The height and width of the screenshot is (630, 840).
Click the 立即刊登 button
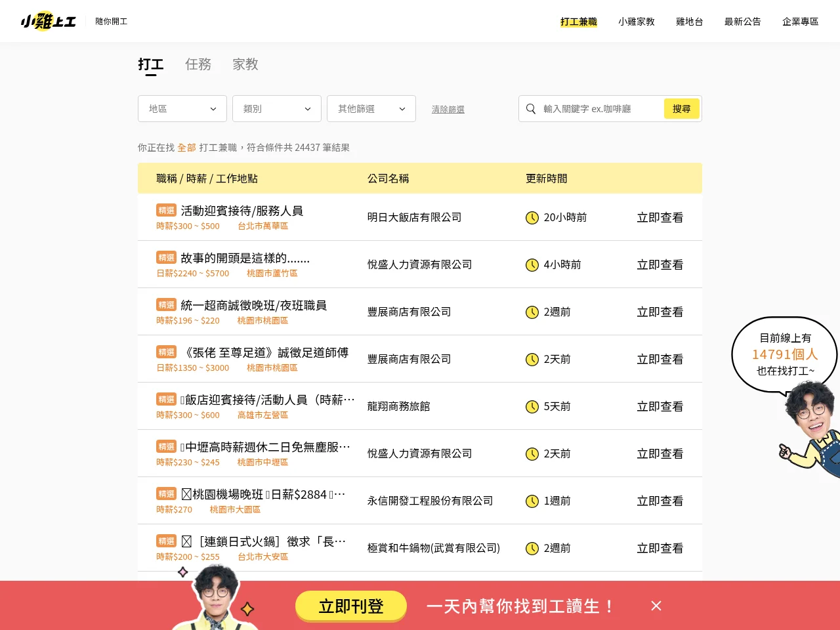point(351,606)
